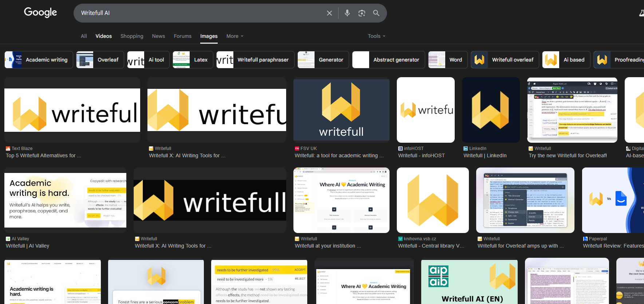Open Academic writing is hard thumbnail
The height and width of the screenshot is (304, 644).
pyautogui.click(x=66, y=200)
